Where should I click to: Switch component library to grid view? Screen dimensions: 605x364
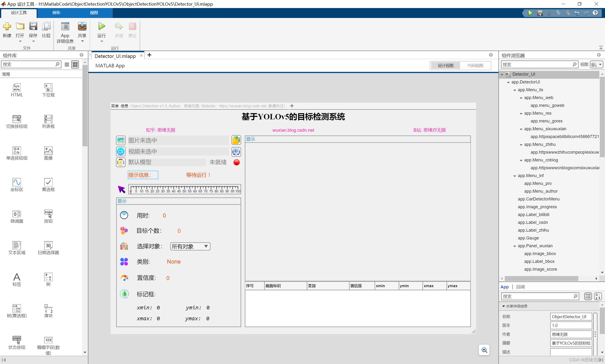75,65
